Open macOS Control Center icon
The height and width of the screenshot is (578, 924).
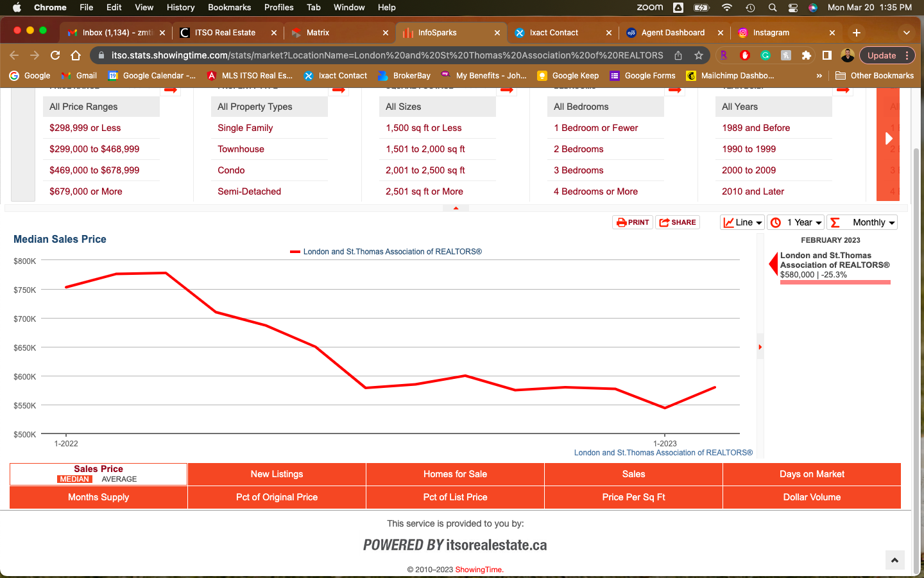tap(793, 8)
